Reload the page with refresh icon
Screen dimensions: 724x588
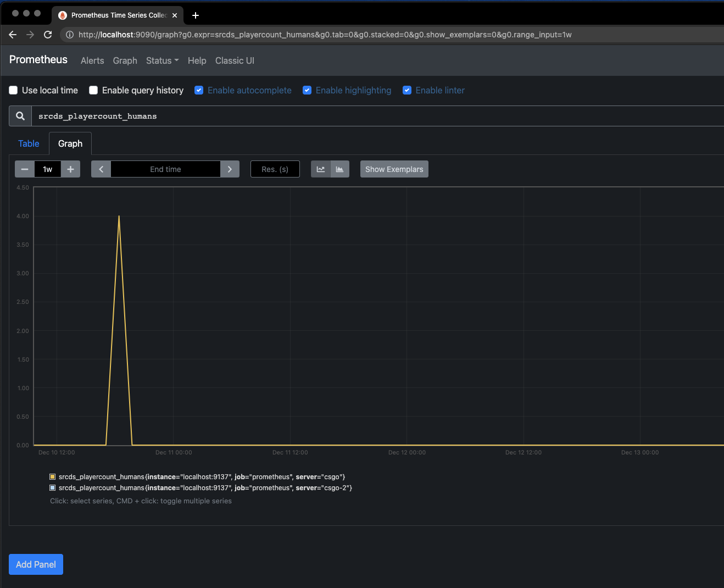coord(48,35)
